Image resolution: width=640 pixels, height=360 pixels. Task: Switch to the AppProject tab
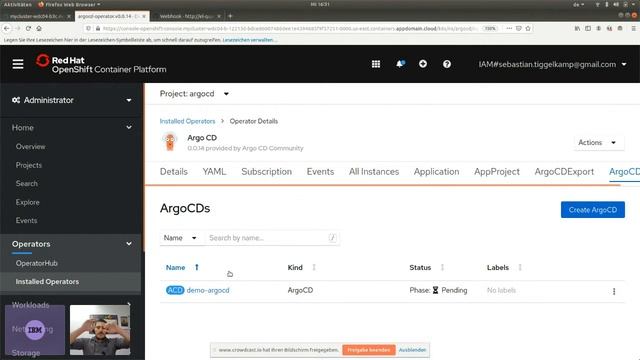[x=497, y=171]
